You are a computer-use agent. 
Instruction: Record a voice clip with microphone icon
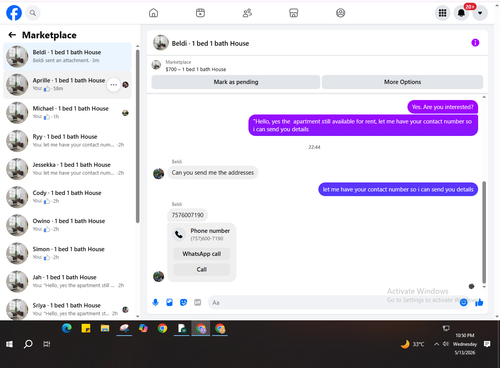tap(155, 302)
